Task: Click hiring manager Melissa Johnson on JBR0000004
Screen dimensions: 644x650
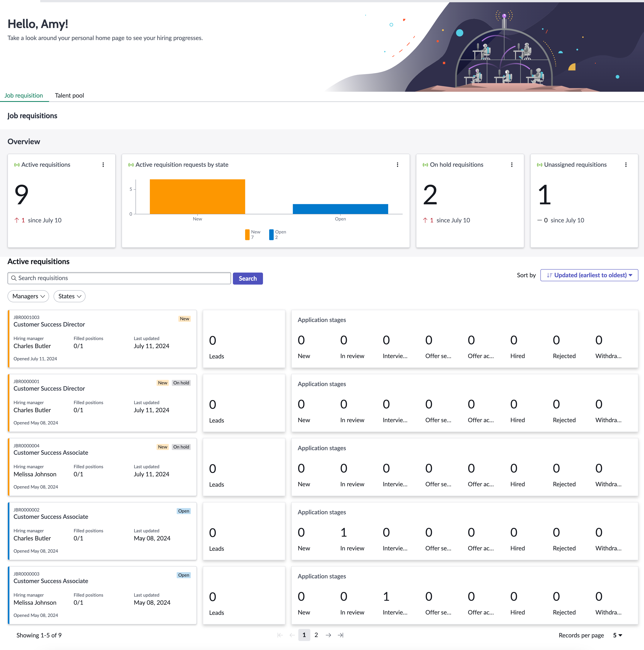Action: (35, 474)
